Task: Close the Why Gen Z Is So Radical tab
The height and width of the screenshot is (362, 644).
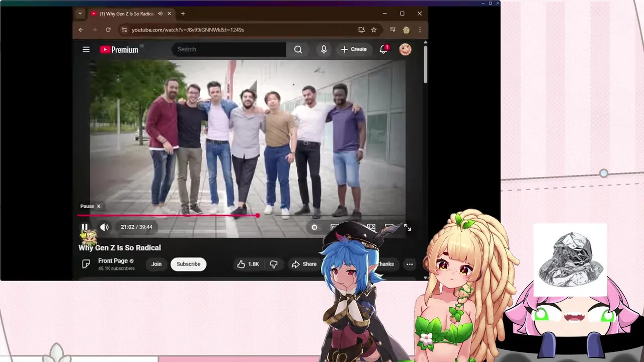Action: tap(169, 14)
